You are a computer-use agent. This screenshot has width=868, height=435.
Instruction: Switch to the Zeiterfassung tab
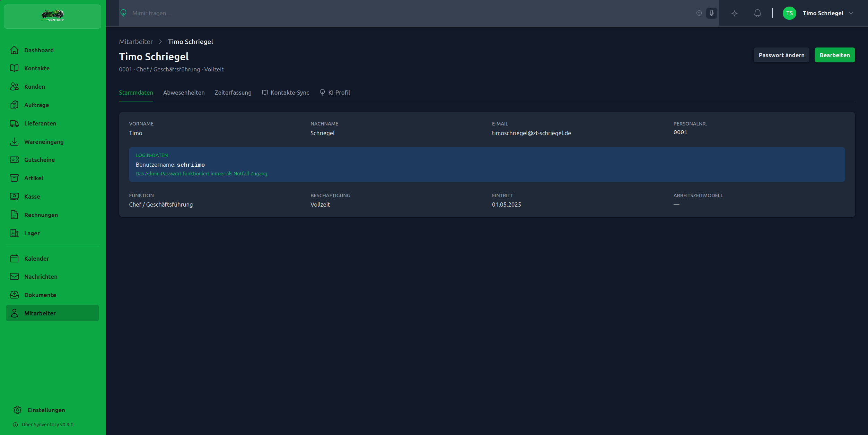pos(233,93)
